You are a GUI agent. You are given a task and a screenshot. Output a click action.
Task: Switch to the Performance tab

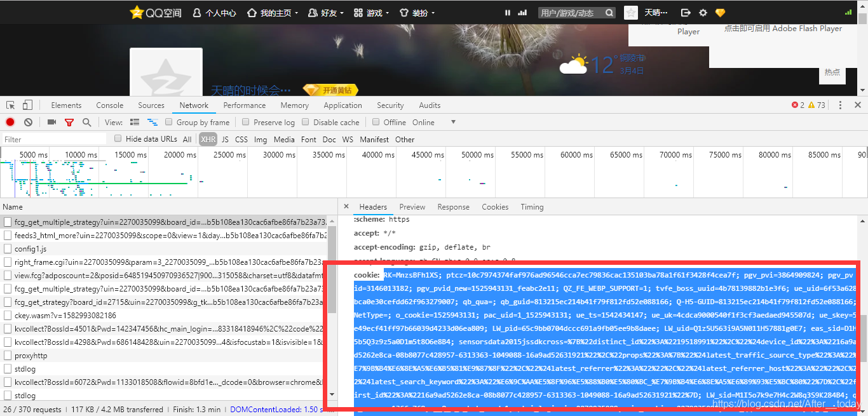(x=245, y=105)
